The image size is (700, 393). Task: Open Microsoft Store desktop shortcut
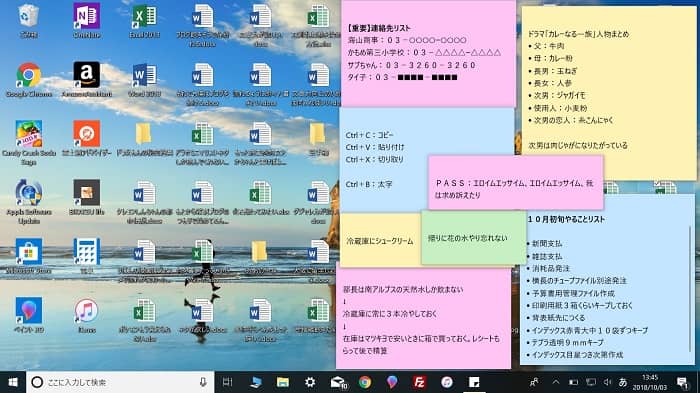pyautogui.click(x=29, y=255)
